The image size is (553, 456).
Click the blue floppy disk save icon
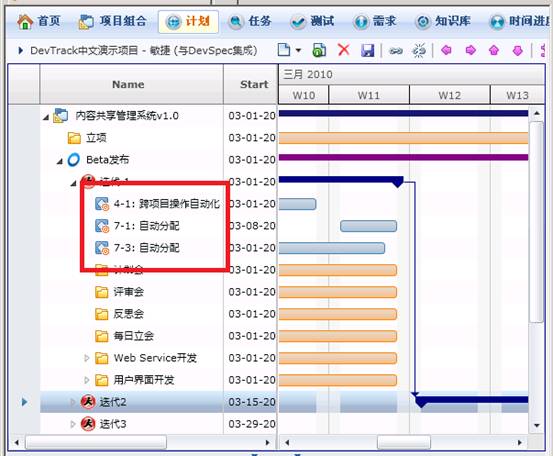pyautogui.click(x=367, y=50)
